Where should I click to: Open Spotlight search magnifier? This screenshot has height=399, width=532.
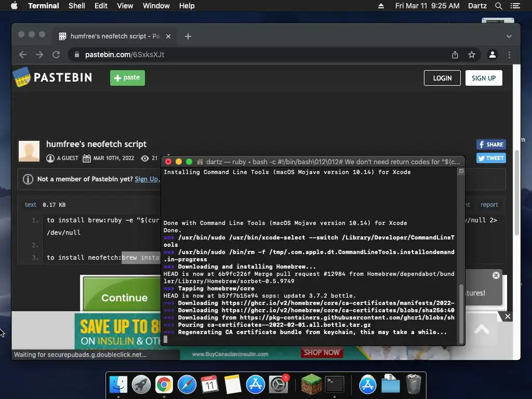tap(498, 6)
